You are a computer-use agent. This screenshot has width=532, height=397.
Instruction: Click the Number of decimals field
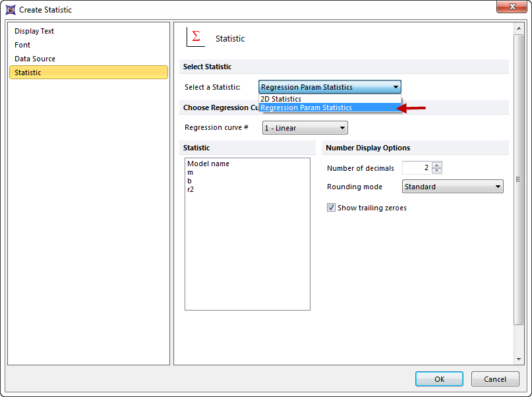[x=417, y=168]
